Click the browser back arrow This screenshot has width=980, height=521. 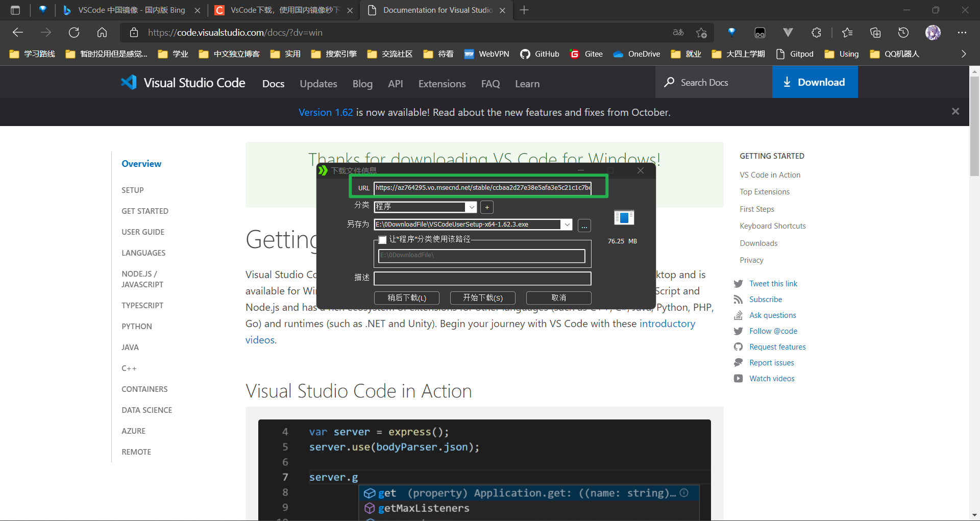(18, 33)
